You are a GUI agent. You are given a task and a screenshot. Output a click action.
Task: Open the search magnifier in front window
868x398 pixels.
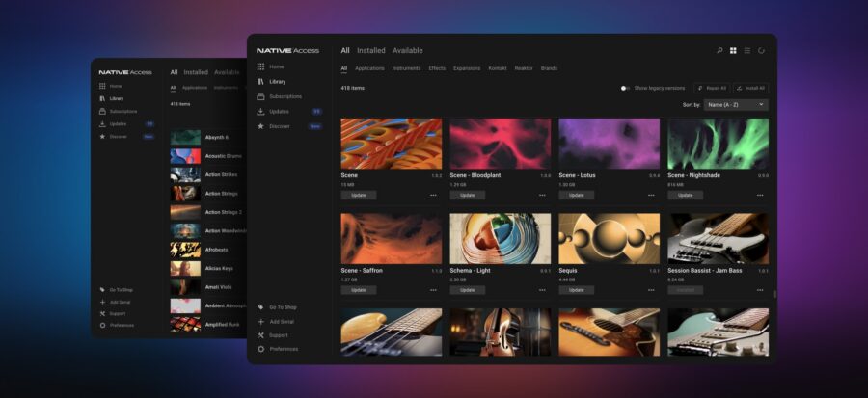point(719,50)
